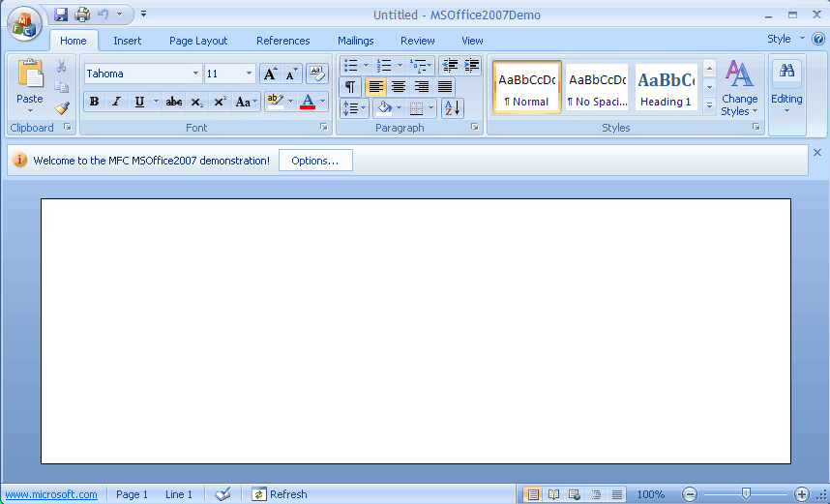Save the document from quick access toolbar
Viewport: 830px width, 504px height.
pyautogui.click(x=61, y=15)
